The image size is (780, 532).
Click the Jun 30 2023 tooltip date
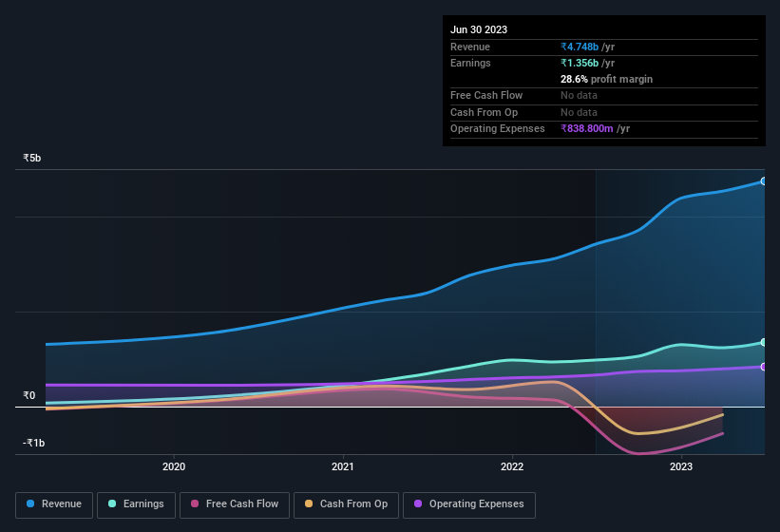[479, 29]
